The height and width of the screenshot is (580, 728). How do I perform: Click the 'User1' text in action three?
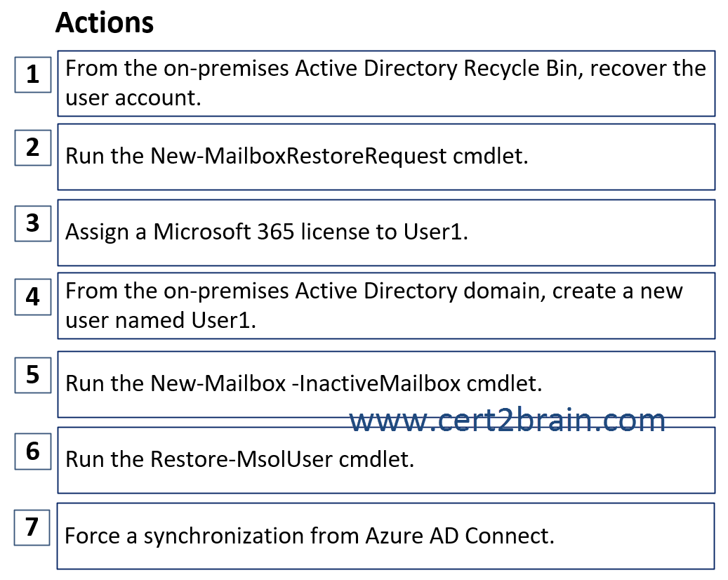coord(435,232)
